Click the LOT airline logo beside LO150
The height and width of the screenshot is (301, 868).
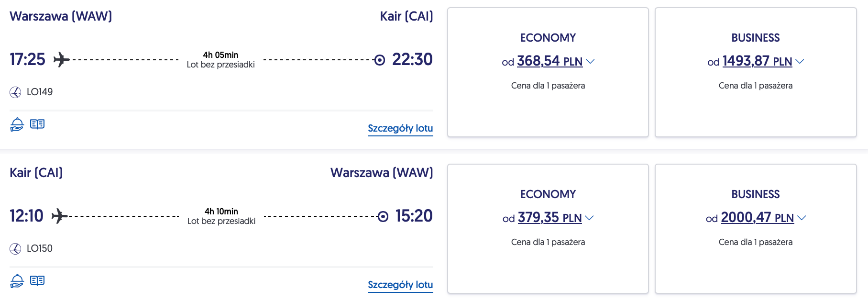pyautogui.click(x=15, y=249)
